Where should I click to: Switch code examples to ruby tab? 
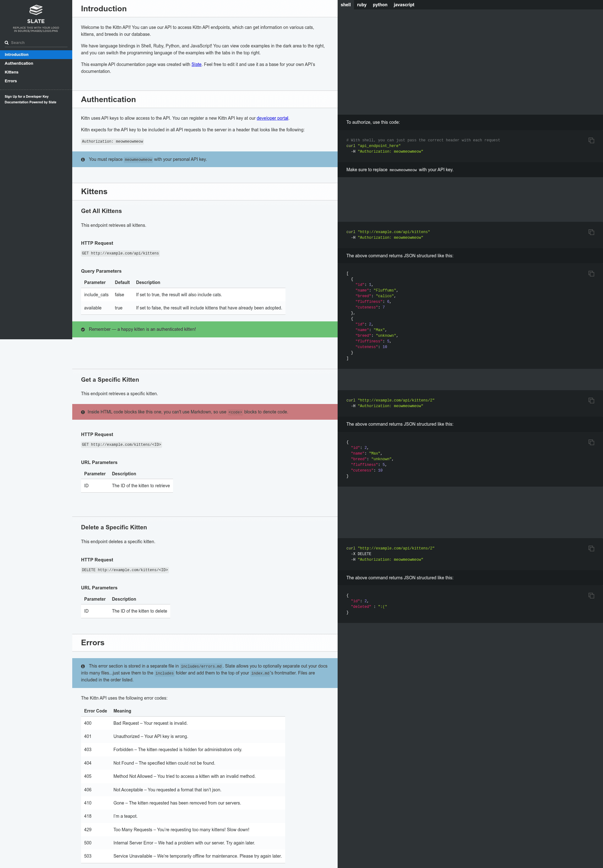pos(361,5)
